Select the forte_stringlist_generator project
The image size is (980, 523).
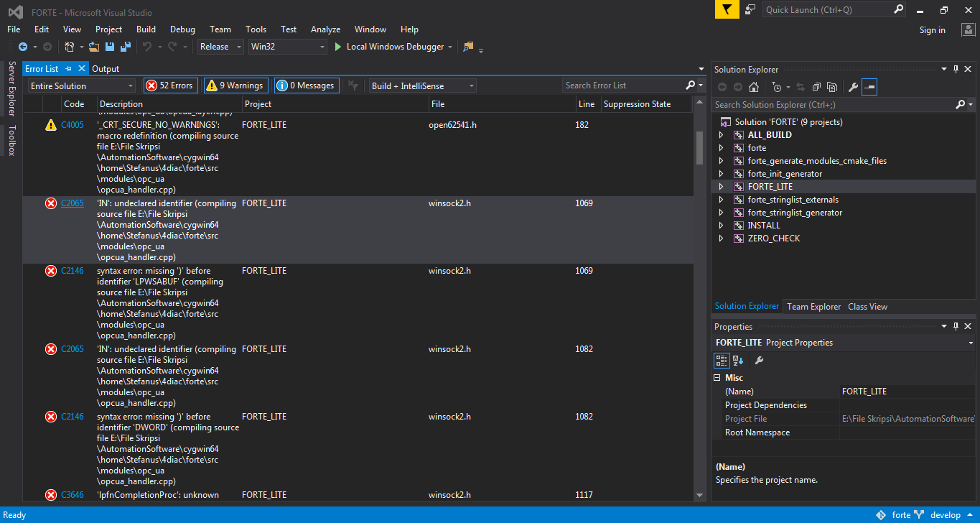click(x=795, y=213)
